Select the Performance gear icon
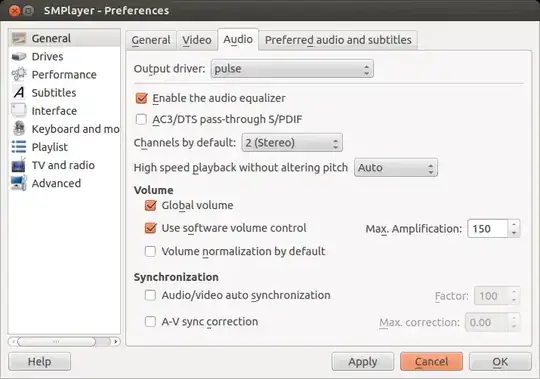 (19, 74)
